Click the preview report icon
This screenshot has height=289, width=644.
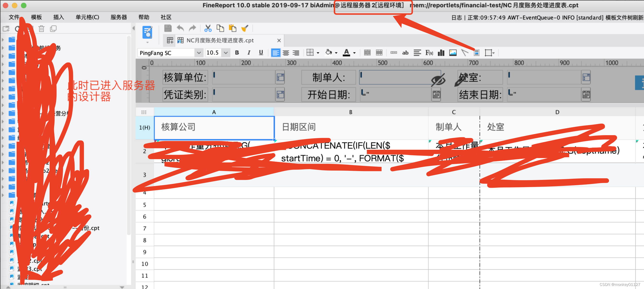[147, 33]
